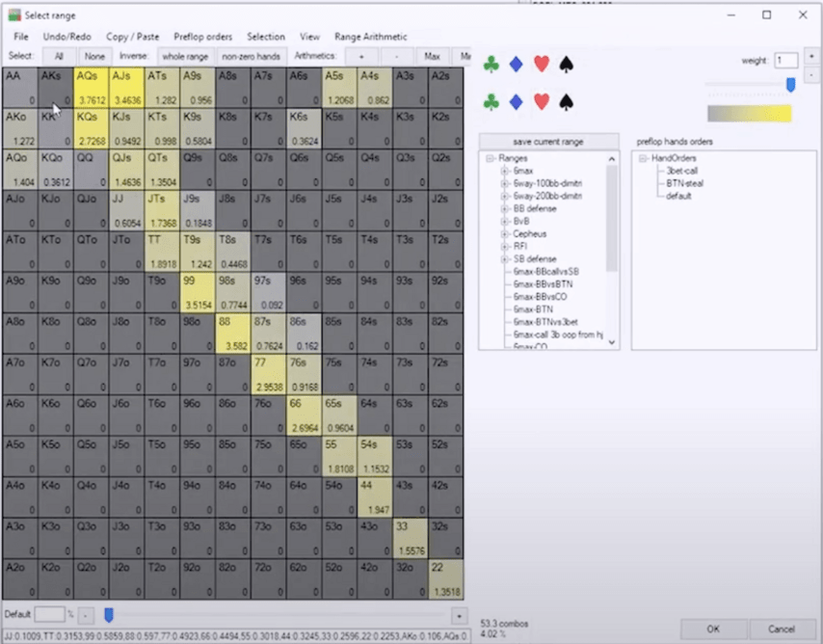Open the File menu
This screenshot has height=644, width=823.
pyautogui.click(x=21, y=37)
